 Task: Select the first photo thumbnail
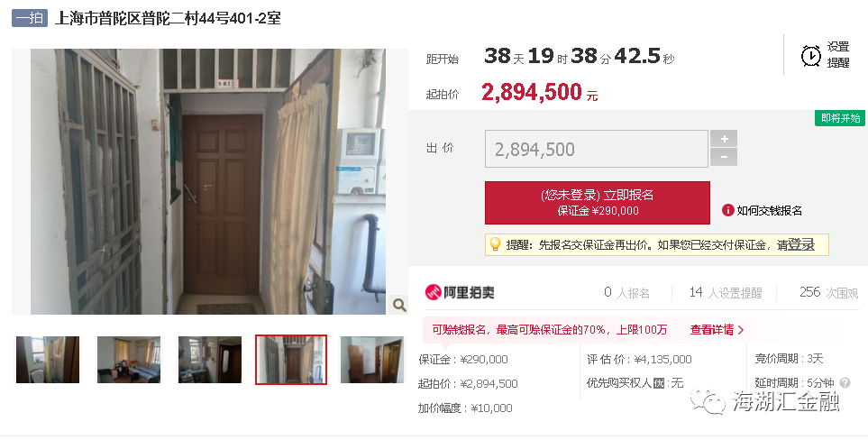click(48, 360)
